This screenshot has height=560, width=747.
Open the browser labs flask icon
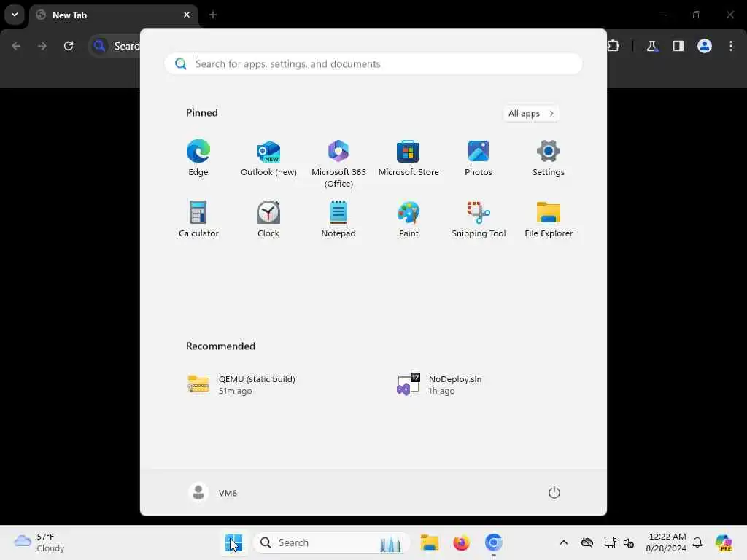(651, 46)
